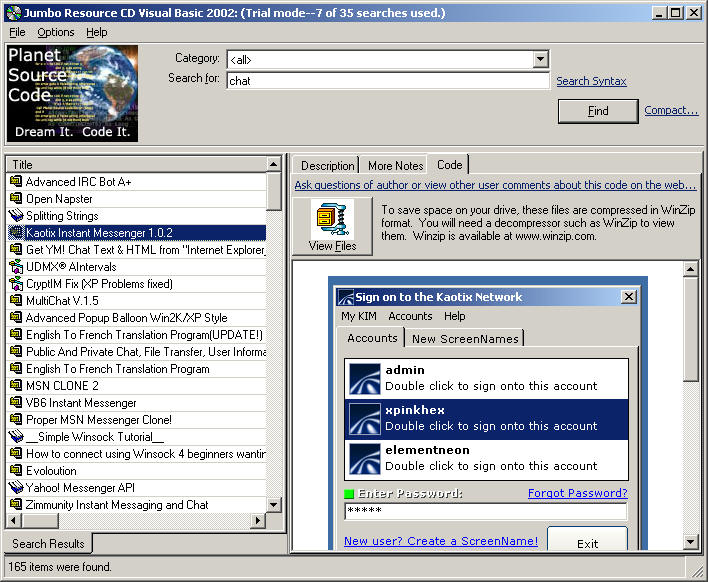This screenshot has width=708, height=582.
Task: Click the icon beside MSN CLONE 2
Action: (16, 386)
